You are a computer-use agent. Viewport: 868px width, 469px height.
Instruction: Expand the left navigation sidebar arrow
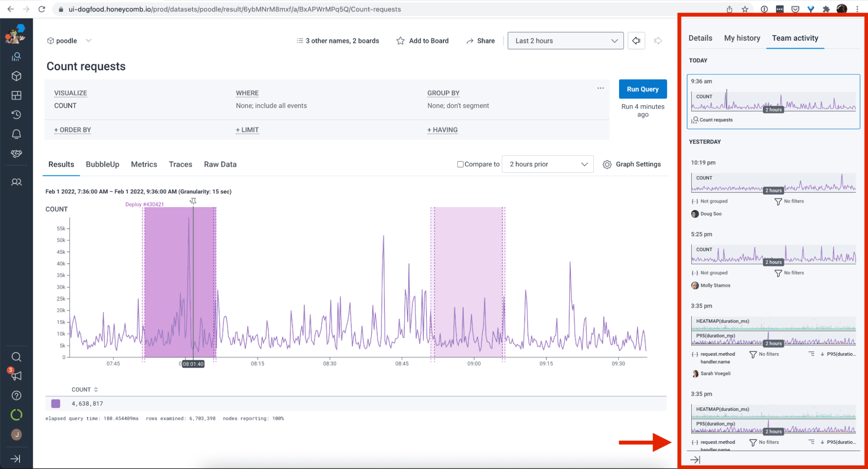tap(15, 459)
